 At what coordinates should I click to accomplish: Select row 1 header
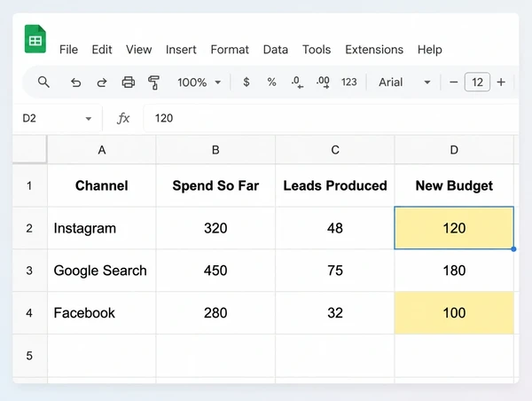pyautogui.click(x=30, y=185)
